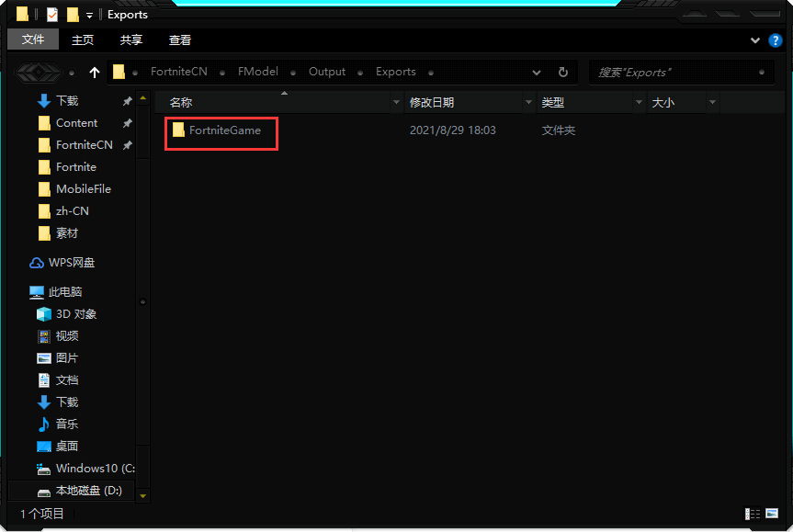The height and width of the screenshot is (532, 793).
Task: Open Quick Access Toolbar customize dropdown
Action: point(89,16)
